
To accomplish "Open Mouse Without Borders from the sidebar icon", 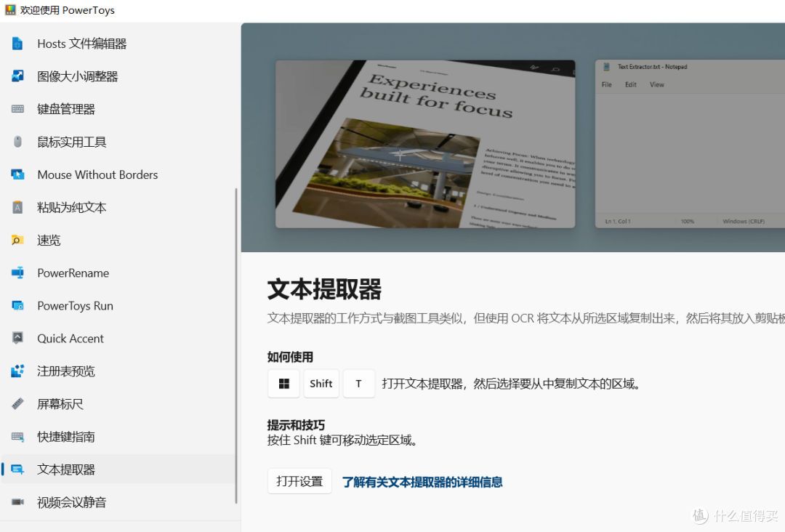I will click(17, 174).
